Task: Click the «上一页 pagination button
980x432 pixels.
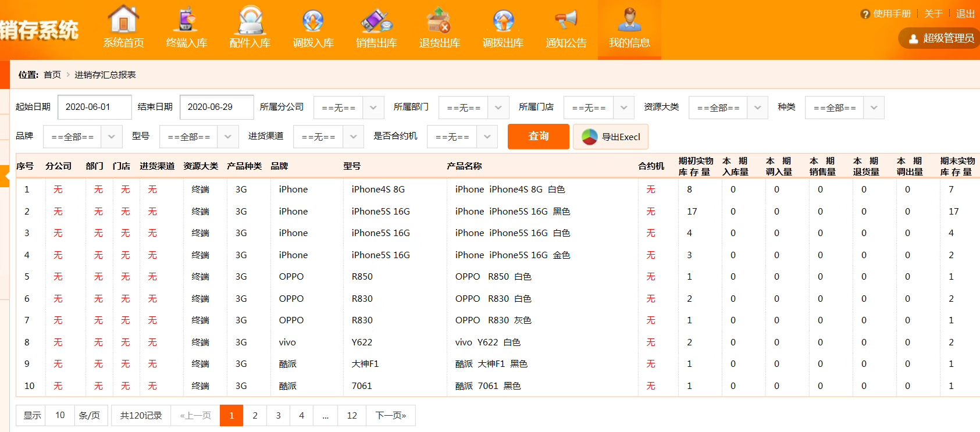Action: tap(195, 415)
